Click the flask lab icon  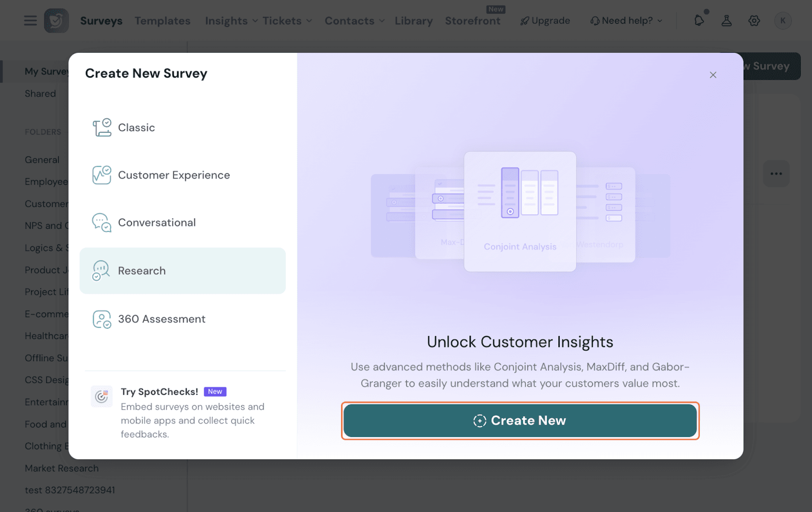[x=726, y=21]
